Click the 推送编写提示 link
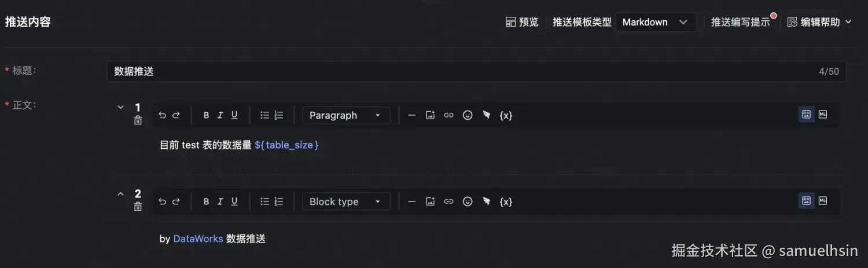 click(x=741, y=22)
